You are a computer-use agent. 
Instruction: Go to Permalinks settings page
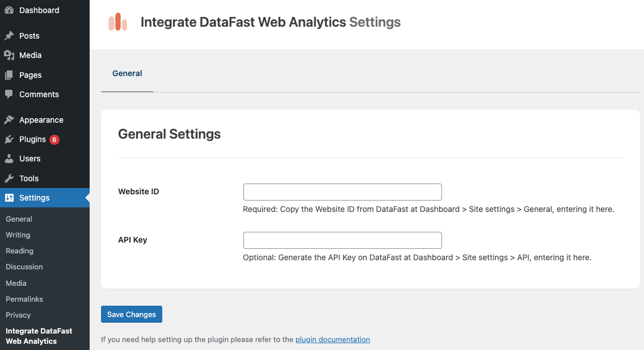pos(24,299)
